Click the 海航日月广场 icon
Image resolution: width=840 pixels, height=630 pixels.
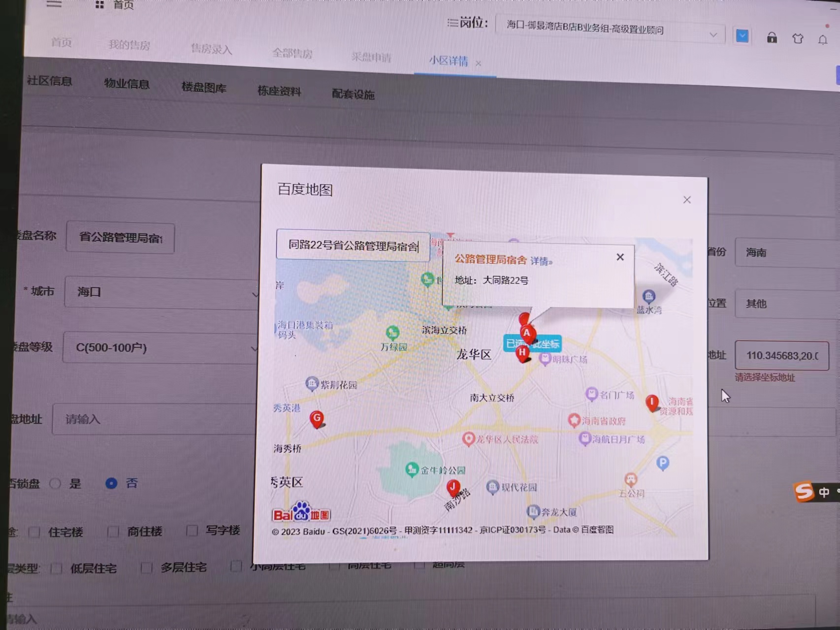point(584,438)
